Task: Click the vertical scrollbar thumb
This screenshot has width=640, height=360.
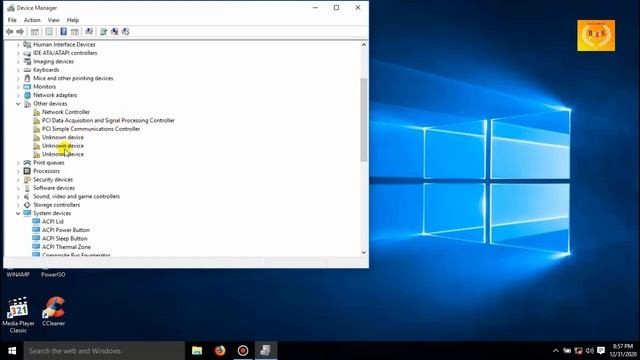Action: click(364, 119)
